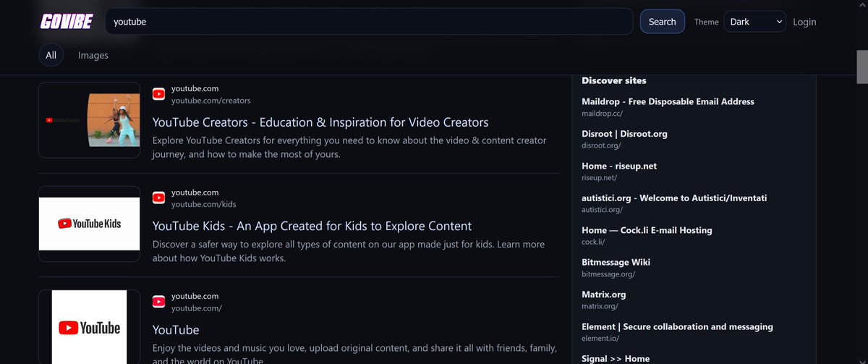This screenshot has width=868, height=364.
Task: Click YouTube favicon beside the youtube.com/ result
Action: (158, 302)
